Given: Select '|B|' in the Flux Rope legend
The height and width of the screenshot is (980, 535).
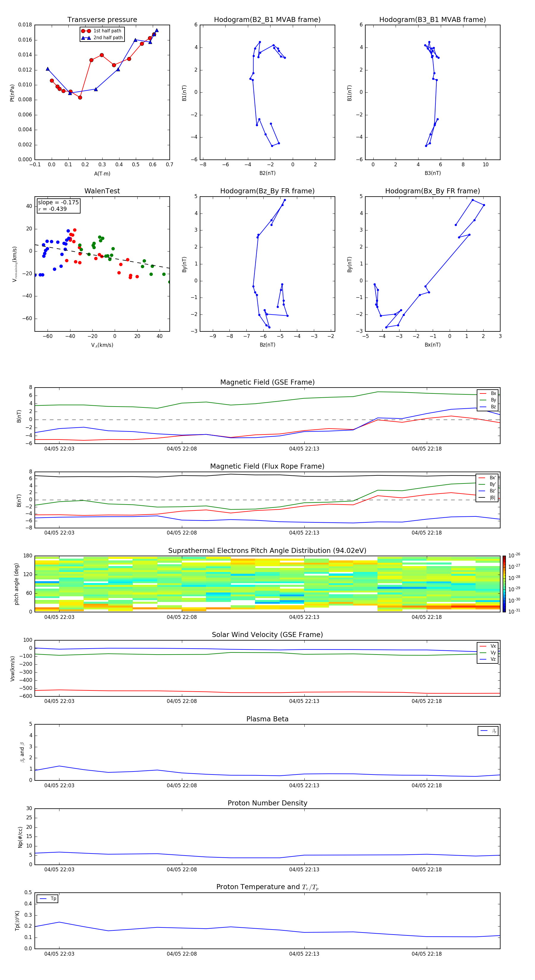Looking at the screenshot, I should coord(487,498).
